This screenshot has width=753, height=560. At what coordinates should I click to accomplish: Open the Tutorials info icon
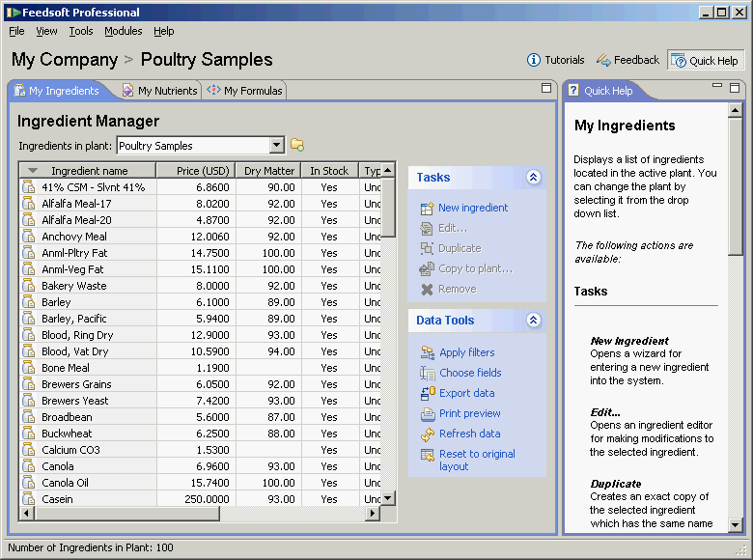tap(533, 60)
